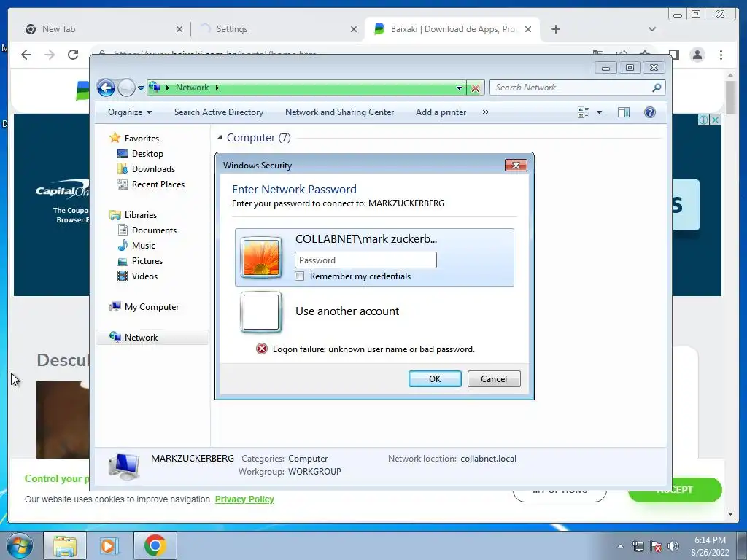Open the Privacy Policy link

pyautogui.click(x=244, y=499)
